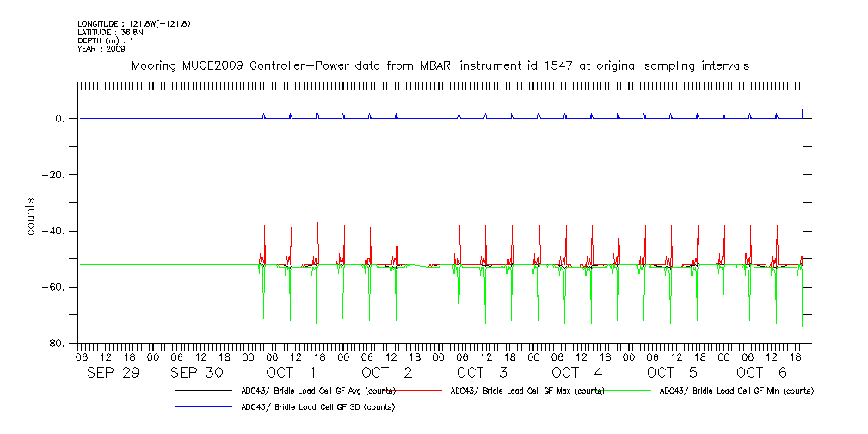Viewport: 868px width, 434px height.
Task: Click the YEAR 2009 metadata text
Action: click(102, 49)
